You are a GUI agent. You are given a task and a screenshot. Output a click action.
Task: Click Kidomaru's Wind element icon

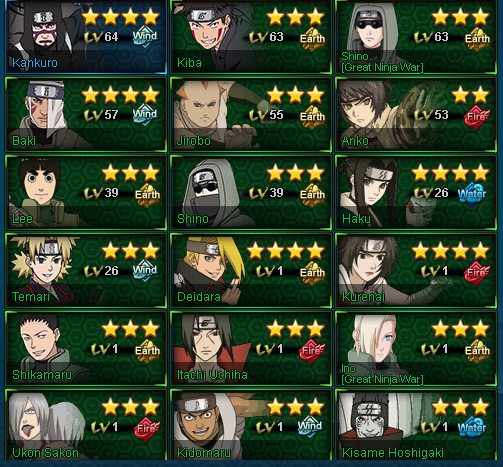(x=310, y=426)
